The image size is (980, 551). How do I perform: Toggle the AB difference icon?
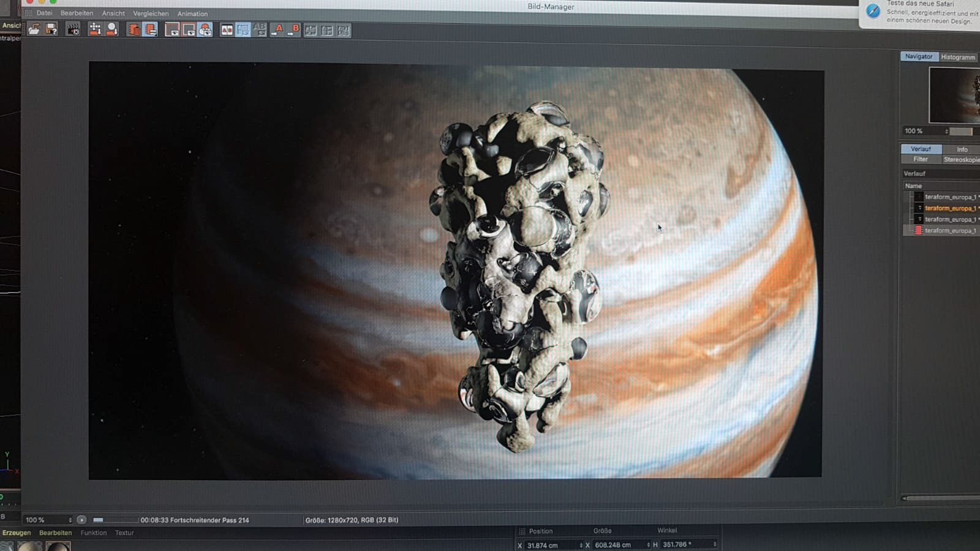pyautogui.click(x=260, y=29)
